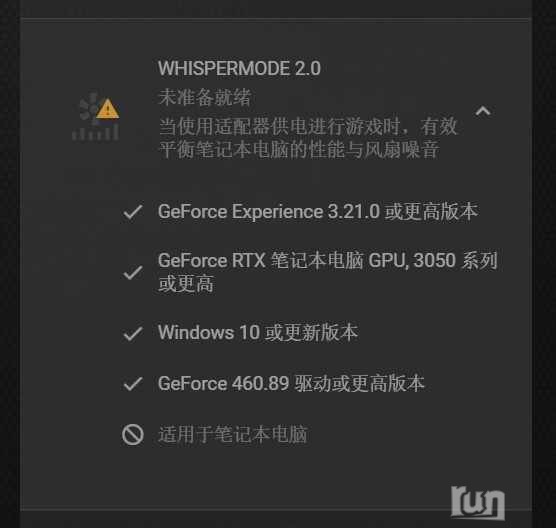
Task: Click the yellow warning triangle icon
Action: pyautogui.click(x=107, y=109)
